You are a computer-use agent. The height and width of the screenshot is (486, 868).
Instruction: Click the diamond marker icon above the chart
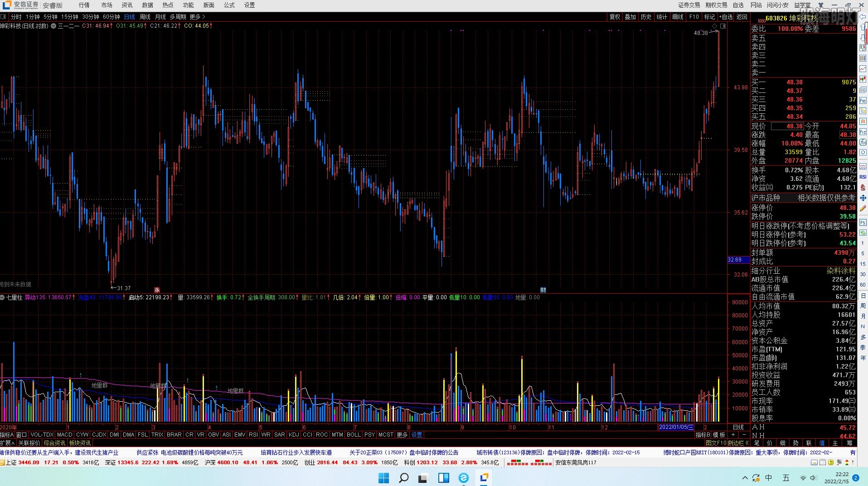click(x=715, y=26)
